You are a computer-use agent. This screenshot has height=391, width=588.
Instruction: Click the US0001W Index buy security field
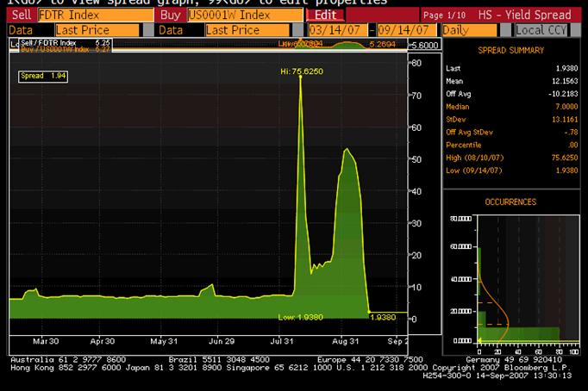tap(245, 15)
